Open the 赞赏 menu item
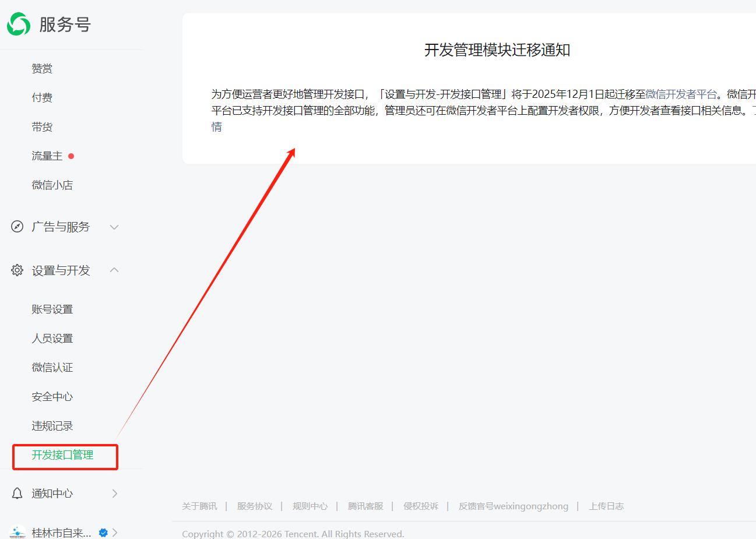 [x=42, y=69]
